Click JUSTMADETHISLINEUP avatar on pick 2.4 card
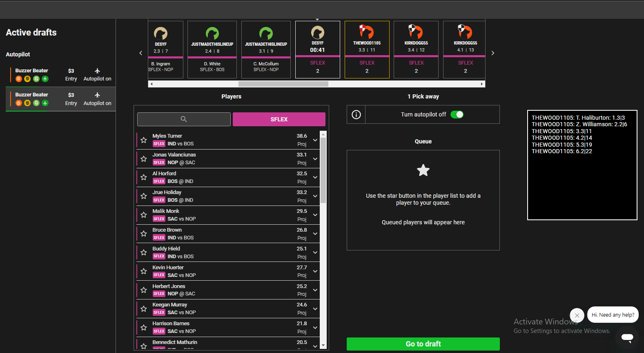This screenshot has width=644, height=353. 212,34
